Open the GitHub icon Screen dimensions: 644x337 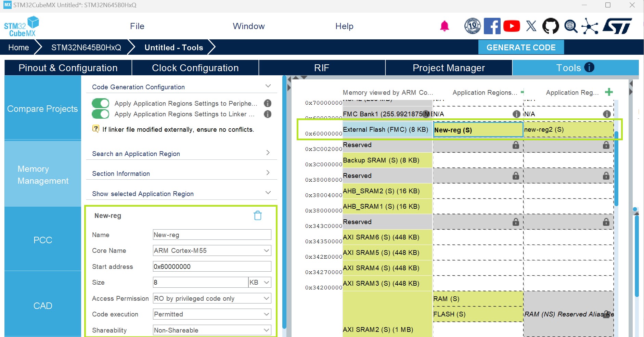[x=551, y=26]
